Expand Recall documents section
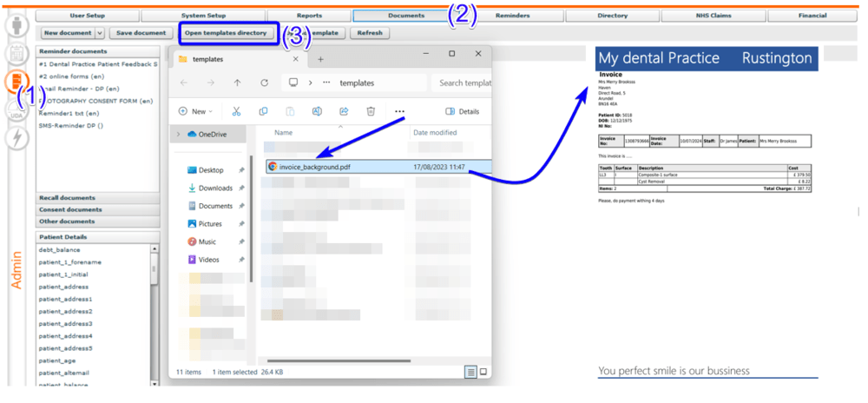The image size is (868, 403). (97, 198)
